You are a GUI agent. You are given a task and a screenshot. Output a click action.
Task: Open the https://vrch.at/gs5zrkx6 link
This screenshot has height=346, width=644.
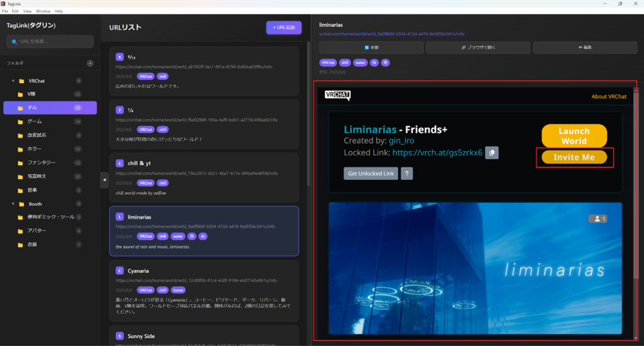click(x=438, y=152)
